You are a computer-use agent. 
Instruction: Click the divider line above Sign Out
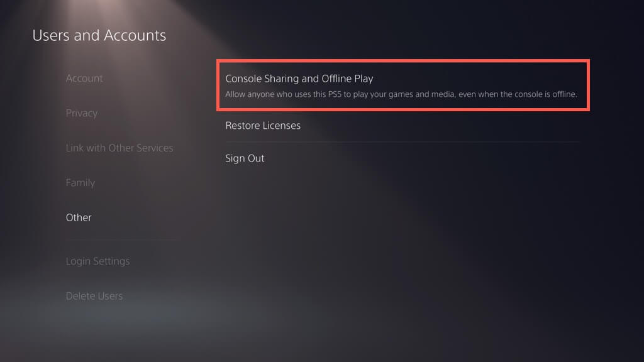pyautogui.click(x=401, y=142)
